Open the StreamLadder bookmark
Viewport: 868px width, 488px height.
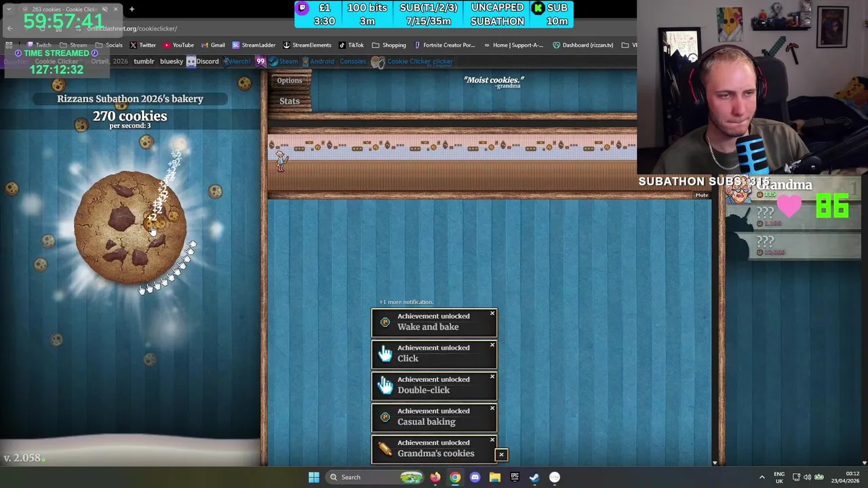254,45
